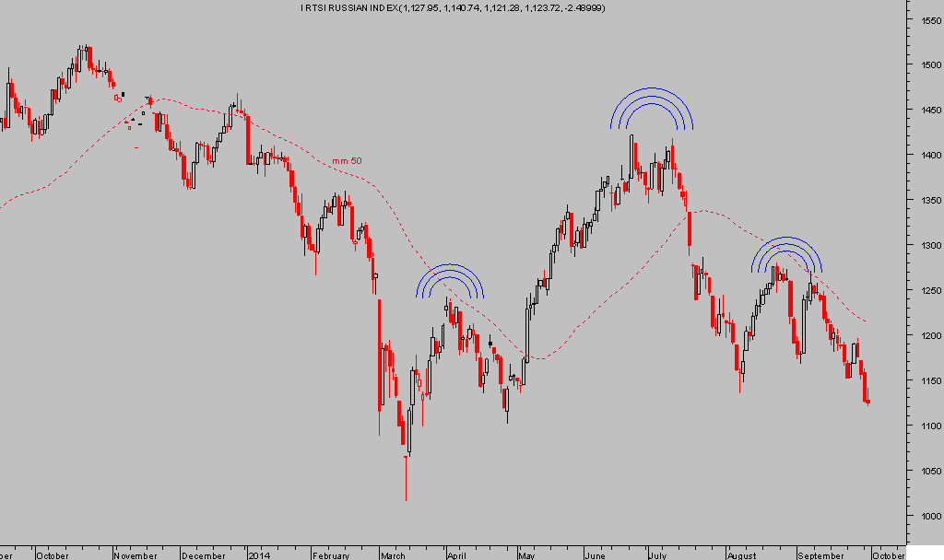This screenshot has height=560, width=944.
Task: Click the September label on the date axis
Action: click(x=820, y=555)
